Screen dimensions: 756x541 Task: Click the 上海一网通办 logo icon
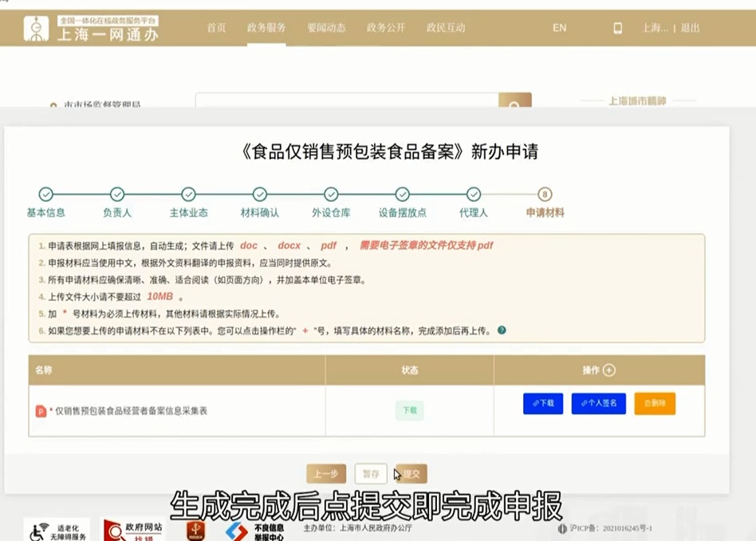pos(36,28)
